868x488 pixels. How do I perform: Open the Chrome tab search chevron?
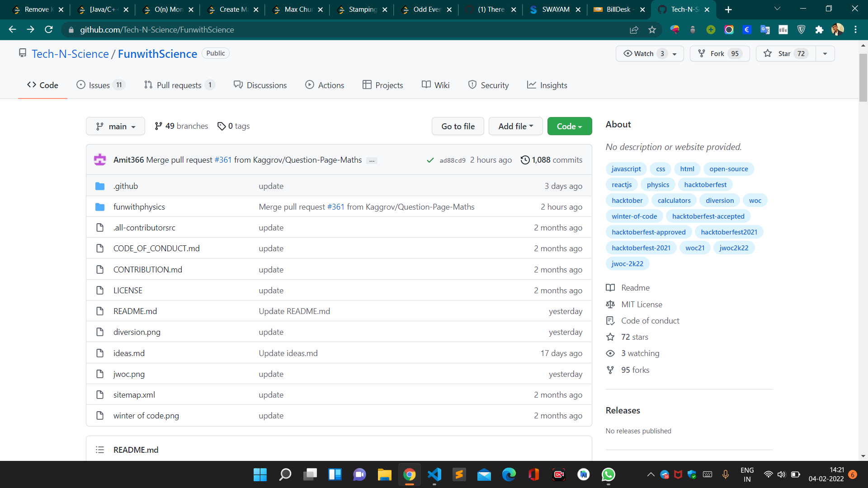pyautogui.click(x=777, y=9)
